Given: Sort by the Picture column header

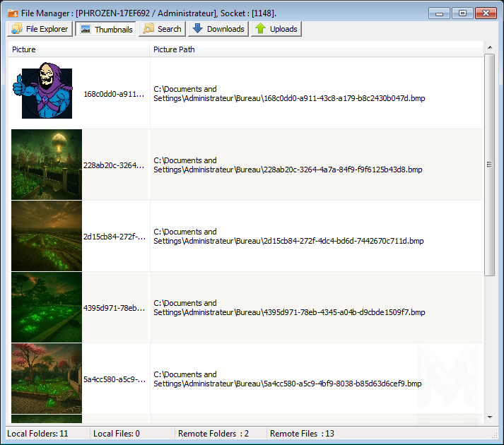Looking at the screenshot, I should tap(79, 49).
